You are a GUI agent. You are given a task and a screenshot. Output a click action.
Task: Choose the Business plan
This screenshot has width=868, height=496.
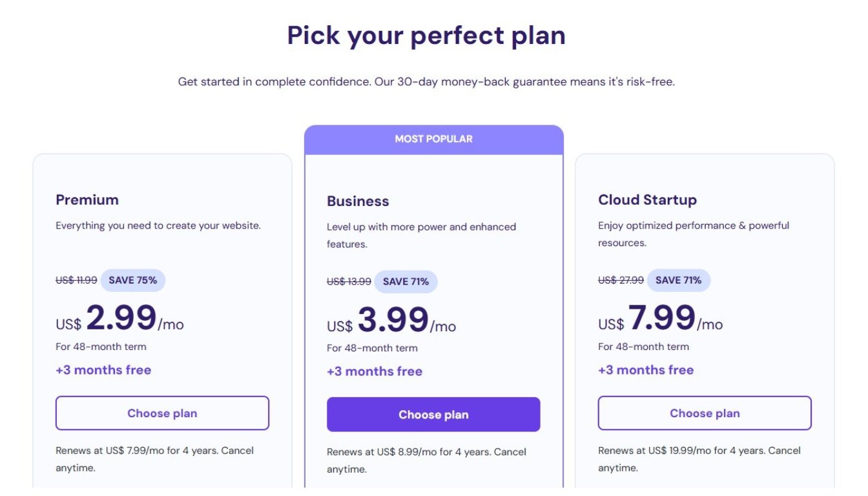pyautogui.click(x=433, y=415)
